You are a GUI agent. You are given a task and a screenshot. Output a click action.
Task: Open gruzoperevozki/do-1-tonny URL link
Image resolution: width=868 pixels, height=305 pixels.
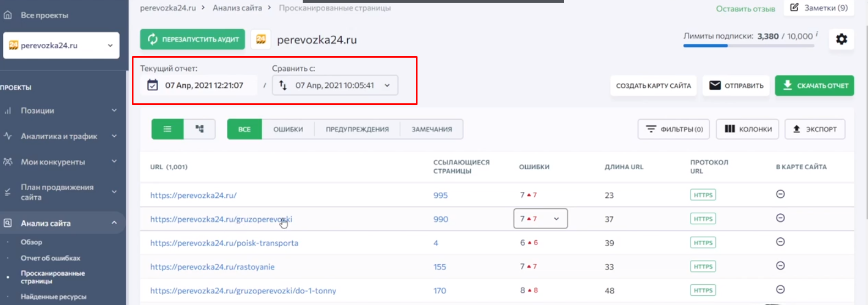click(243, 291)
